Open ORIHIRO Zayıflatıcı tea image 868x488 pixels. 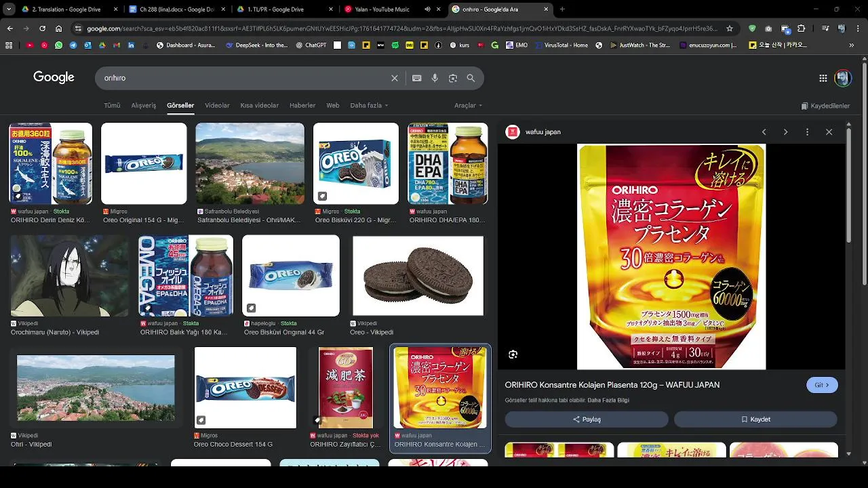[346, 388]
